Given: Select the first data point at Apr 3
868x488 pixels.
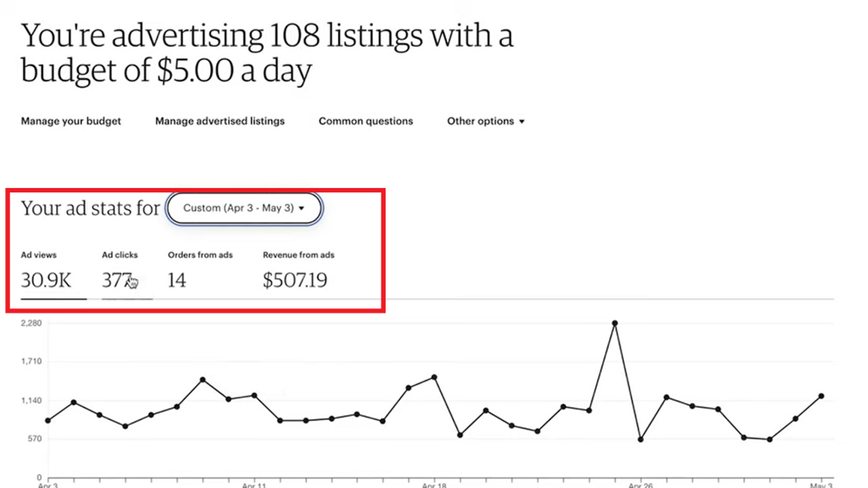Looking at the screenshot, I should (x=47, y=420).
